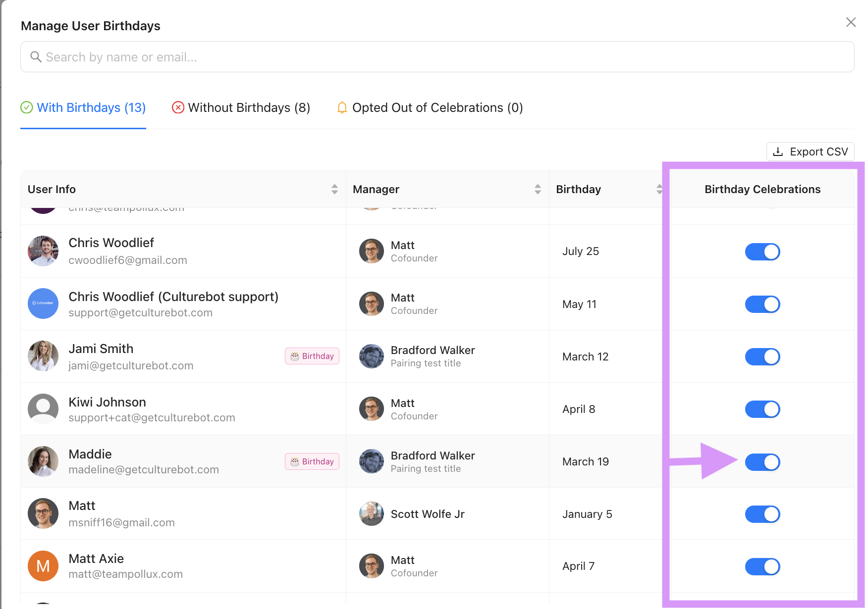868x609 pixels.
Task: Sort table by Manager column
Action: (538, 189)
